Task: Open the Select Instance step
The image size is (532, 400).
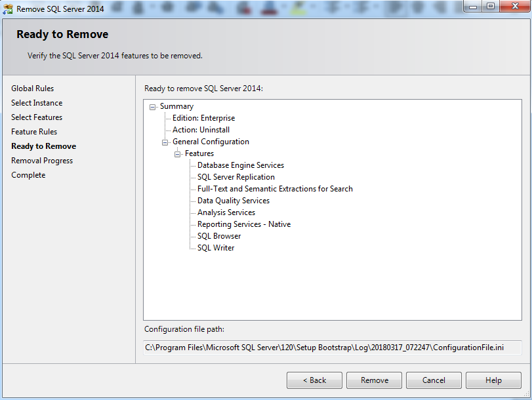Action: (36, 102)
